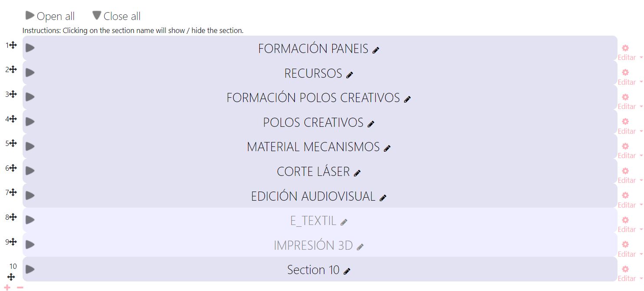Open Editar menu for EDICIÓN AUDIOVISUAL
This screenshot has height=291, width=644.
tap(629, 205)
